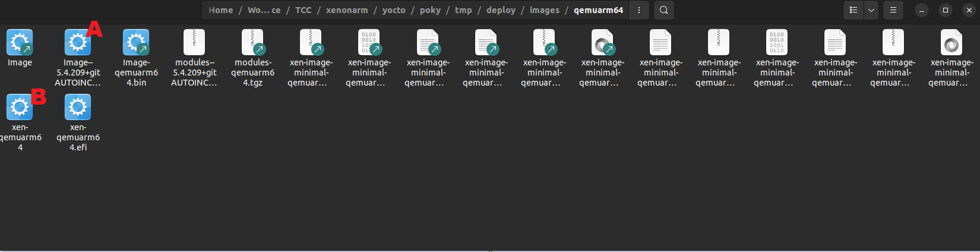Select the modules--5.4.209+git AUTOINC archive
Screen dimensions: 980x252
tap(194, 43)
